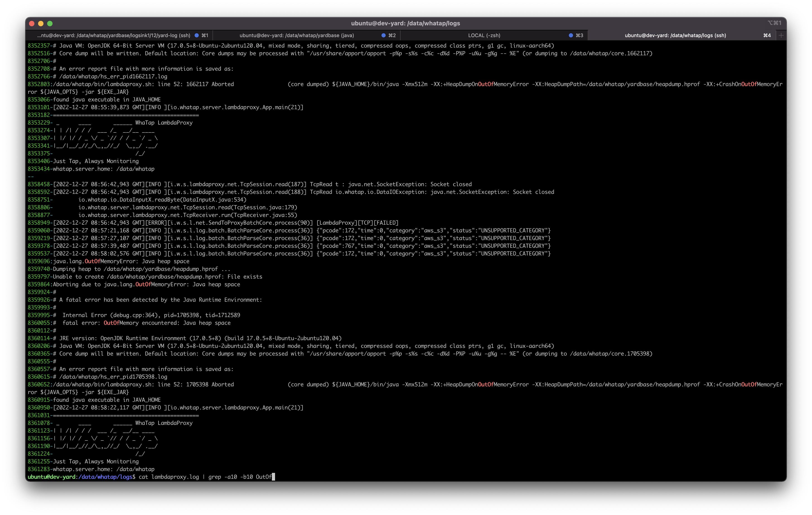This screenshot has height=515, width=812.
Task: Switch to yardbase (java) tab
Action: [x=296, y=35]
